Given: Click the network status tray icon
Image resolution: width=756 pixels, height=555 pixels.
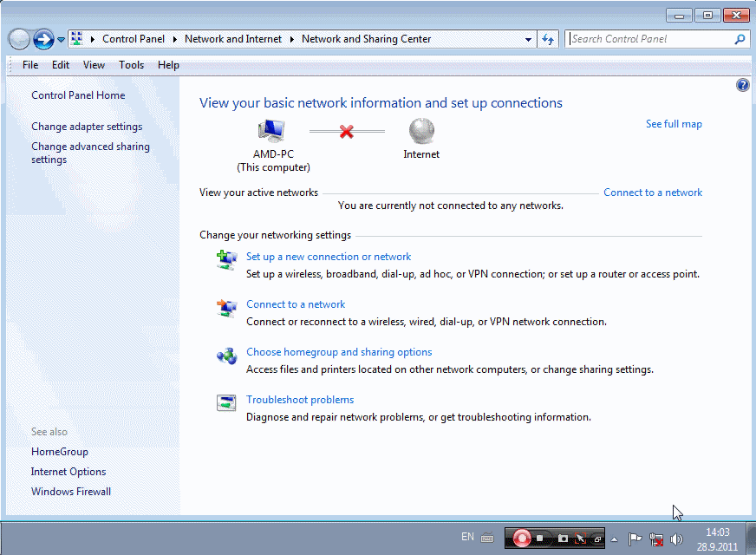Looking at the screenshot, I should (x=656, y=539).
